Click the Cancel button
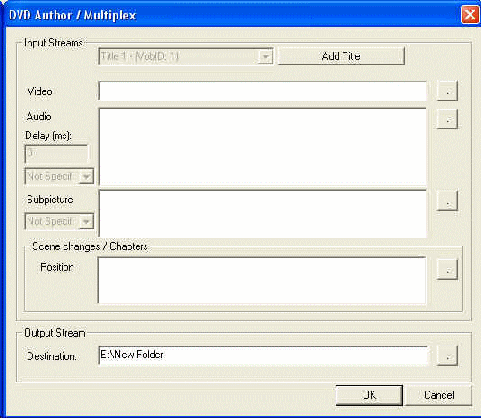The width and height of the screenshot is (481, 418). point(439,395)
